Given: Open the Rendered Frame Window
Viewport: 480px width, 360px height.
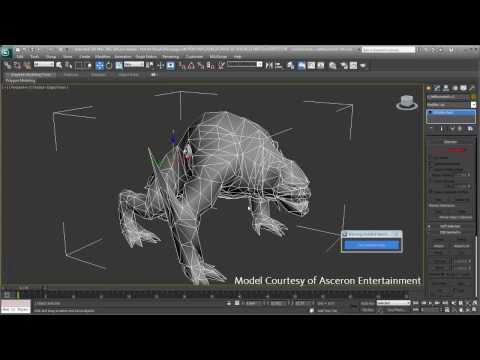Looking at the screenshot, I should (353, 65).
